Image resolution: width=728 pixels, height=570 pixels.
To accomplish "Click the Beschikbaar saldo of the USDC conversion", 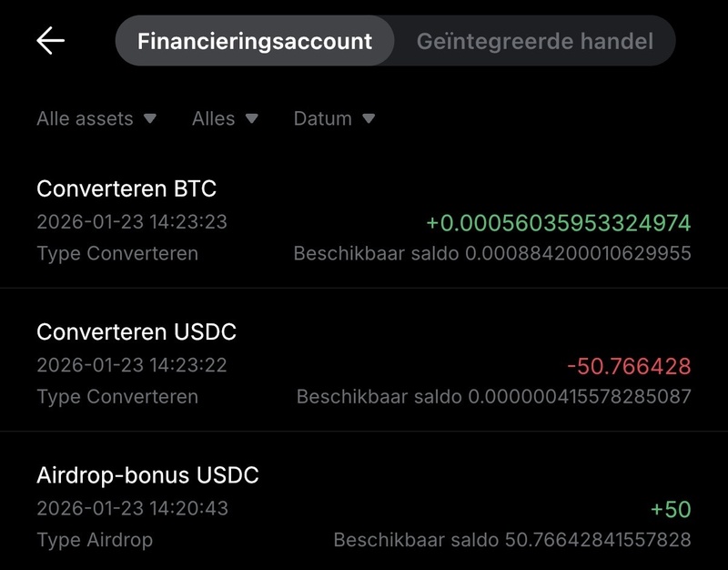I will [493, 396].
